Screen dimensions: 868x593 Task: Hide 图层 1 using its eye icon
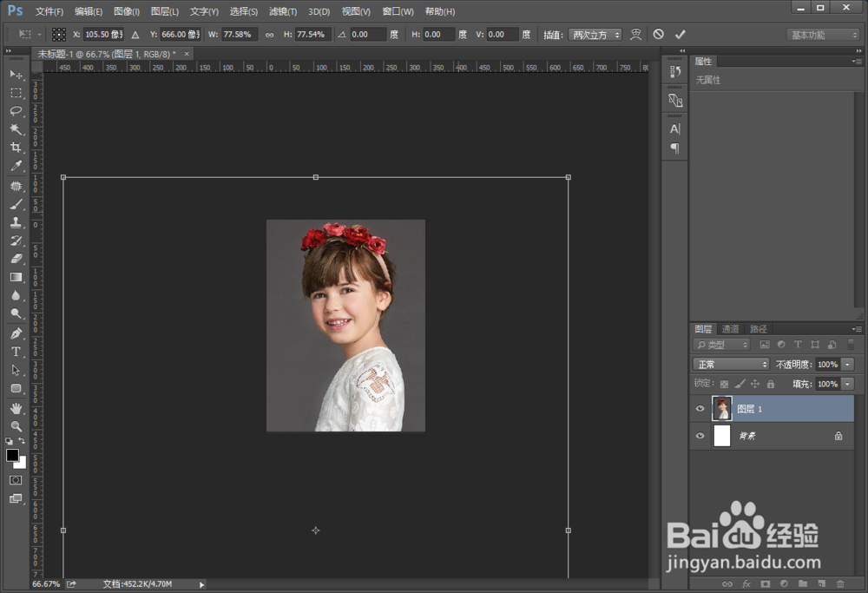pos(700,409)
